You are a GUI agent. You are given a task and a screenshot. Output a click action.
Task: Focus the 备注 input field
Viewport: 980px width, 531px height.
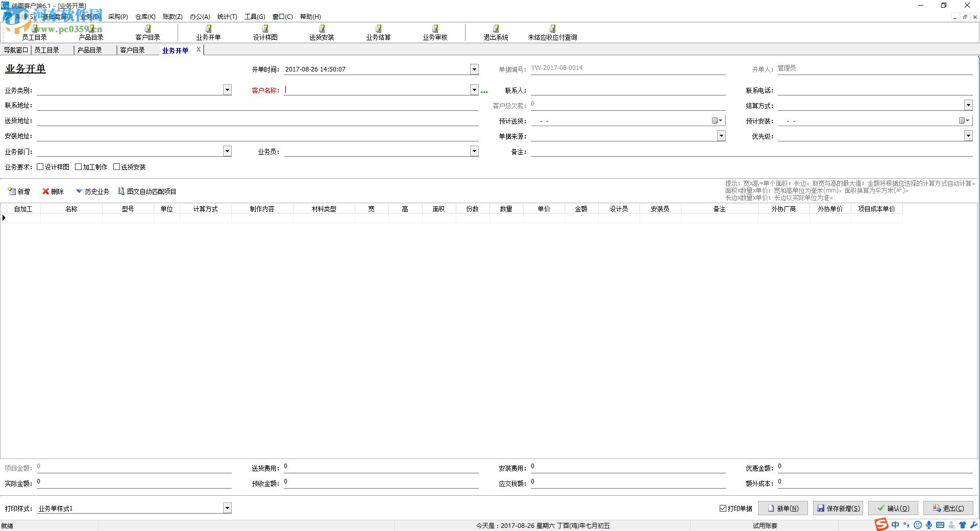752,151
